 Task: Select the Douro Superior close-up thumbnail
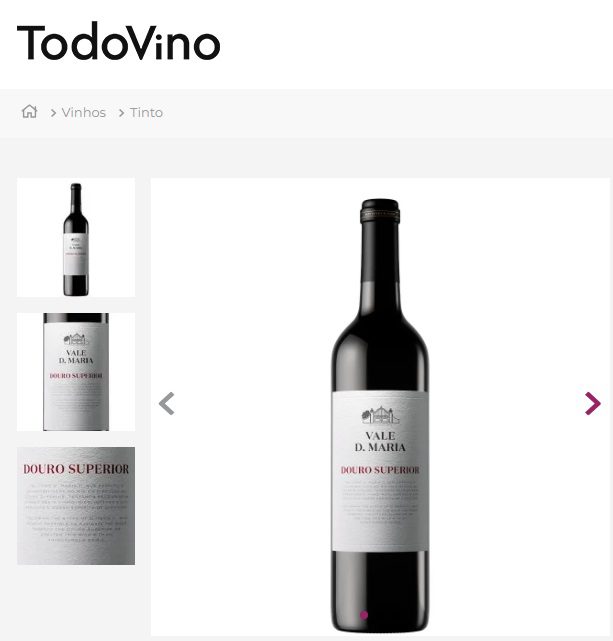[76, 506]
